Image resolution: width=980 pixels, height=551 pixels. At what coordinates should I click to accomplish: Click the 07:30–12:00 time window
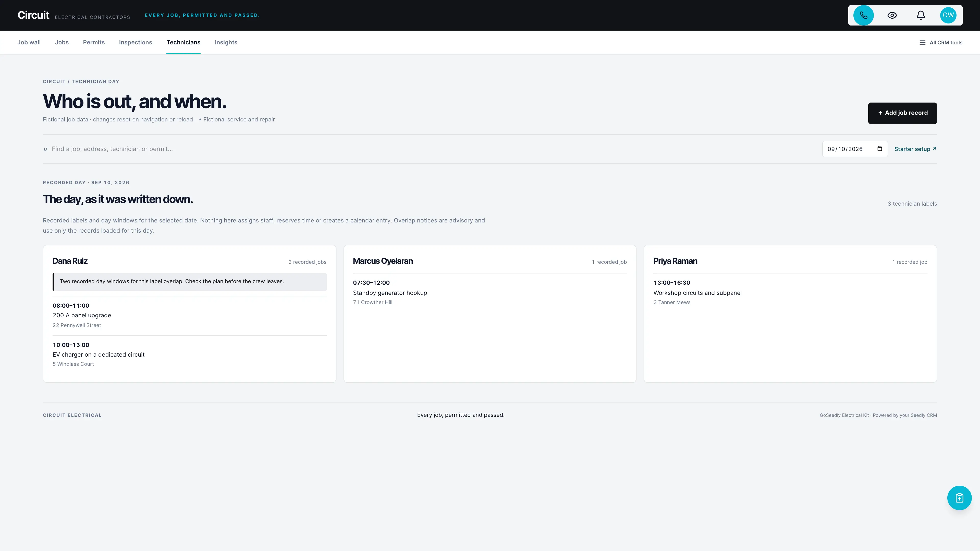(371, 283)
